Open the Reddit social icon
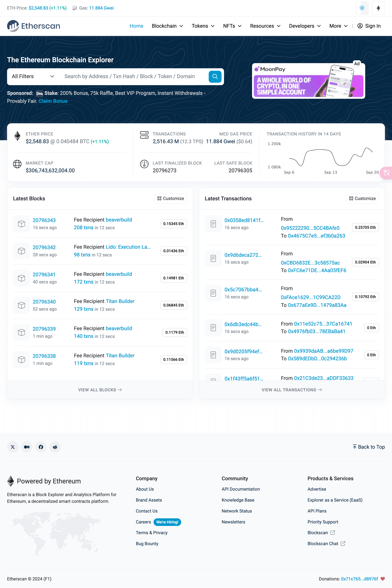392x588 pixels. tap(55, 447)
